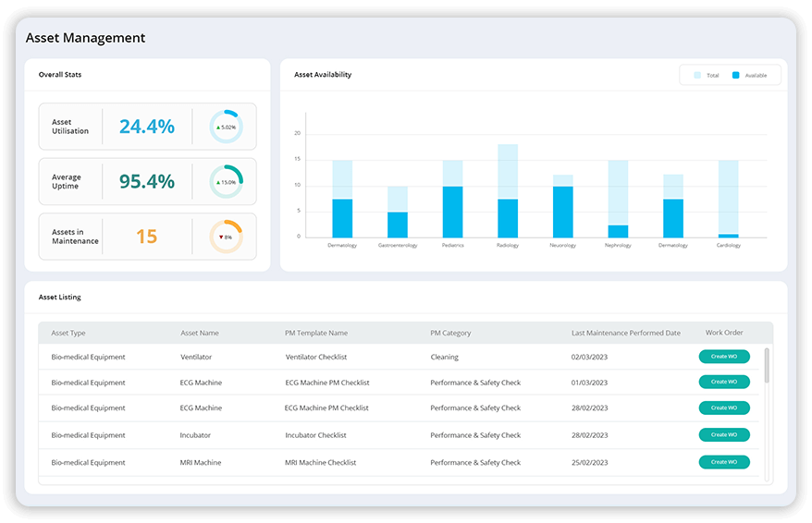Create WO for the Ventilator row
Viewport: 812px width, 523px height.
click(724, 357)
